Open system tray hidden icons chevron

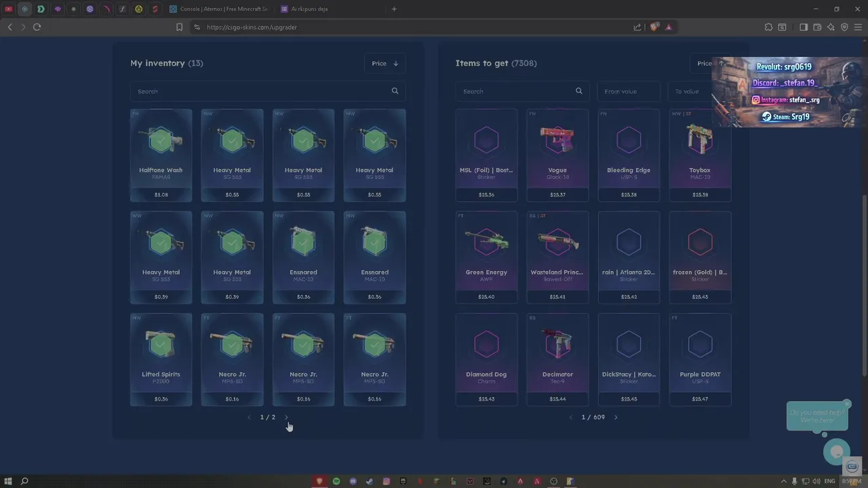784,481
